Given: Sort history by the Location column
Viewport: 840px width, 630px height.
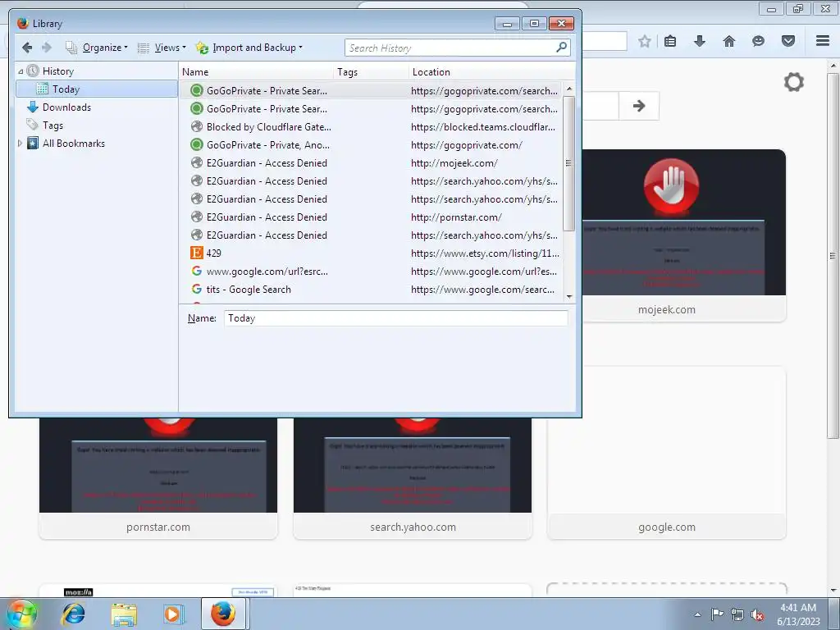Looking at the screenshot, I should (492, 72).
